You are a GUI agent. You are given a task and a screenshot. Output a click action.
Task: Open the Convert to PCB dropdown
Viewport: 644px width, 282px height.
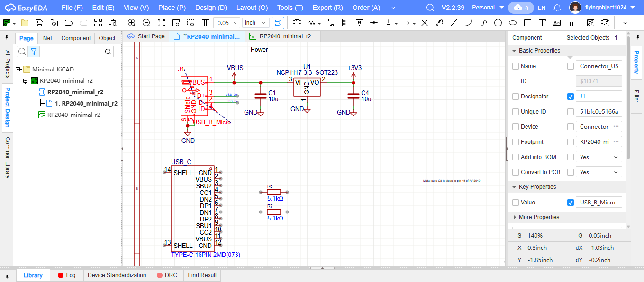click(x=599, y=172)
